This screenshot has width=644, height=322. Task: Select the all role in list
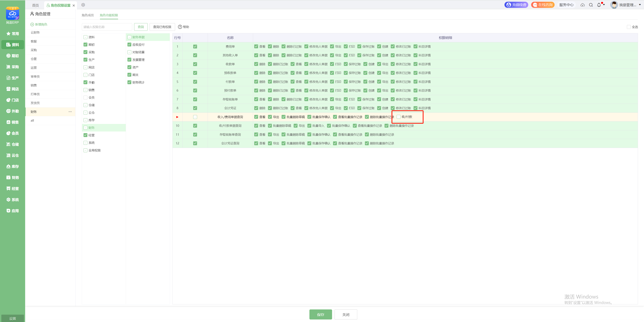(x=50, y=121)
